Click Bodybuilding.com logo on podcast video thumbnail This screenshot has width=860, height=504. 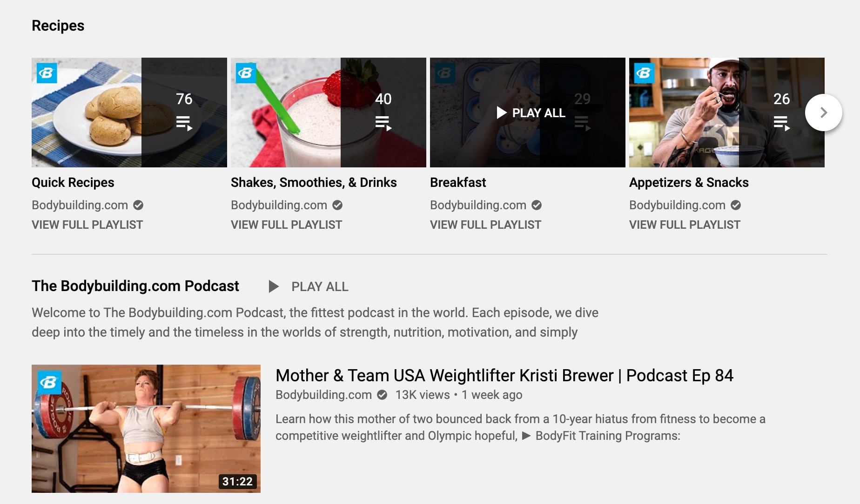pyautogui.click(x=49, y=382)
